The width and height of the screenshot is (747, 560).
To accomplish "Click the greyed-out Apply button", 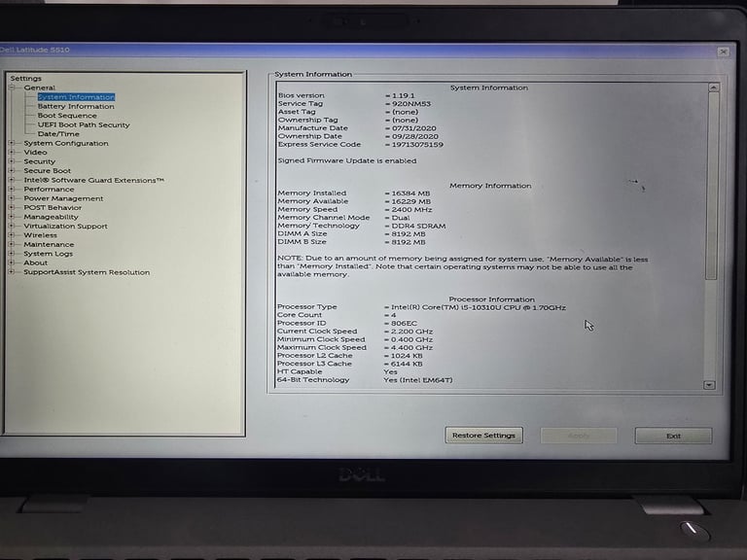I will 579,436.
